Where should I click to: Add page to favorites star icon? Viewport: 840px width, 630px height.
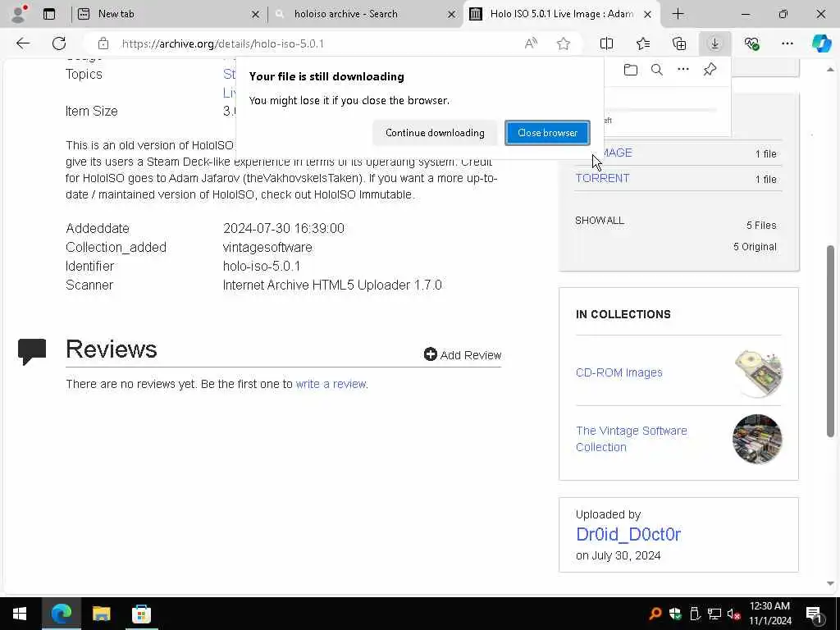point(563,43)
